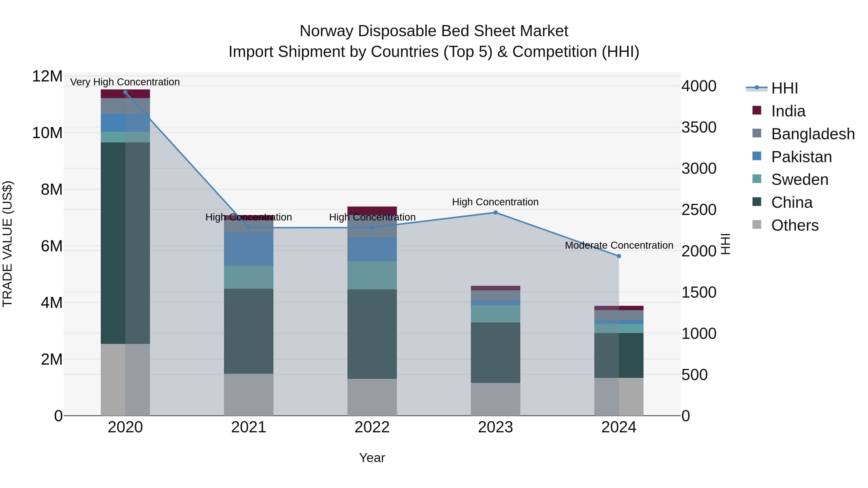Click the 2023 HHI data point

(495, 213)
